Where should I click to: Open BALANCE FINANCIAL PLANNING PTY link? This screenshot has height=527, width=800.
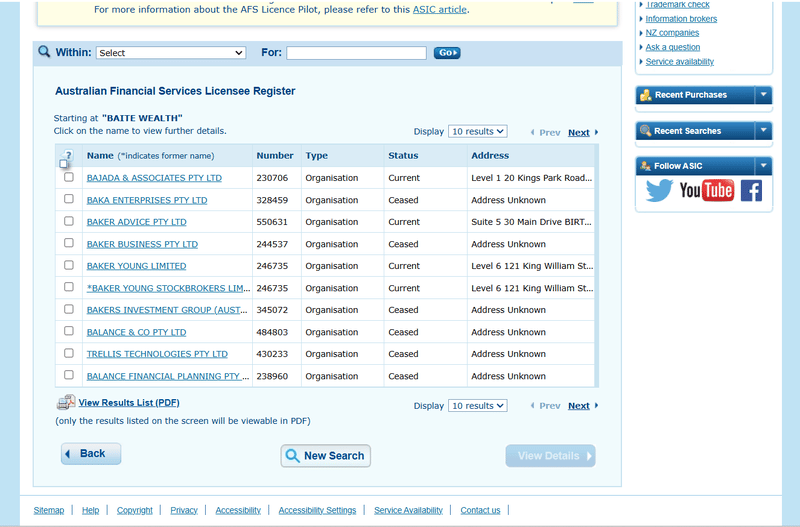(168, 376)
